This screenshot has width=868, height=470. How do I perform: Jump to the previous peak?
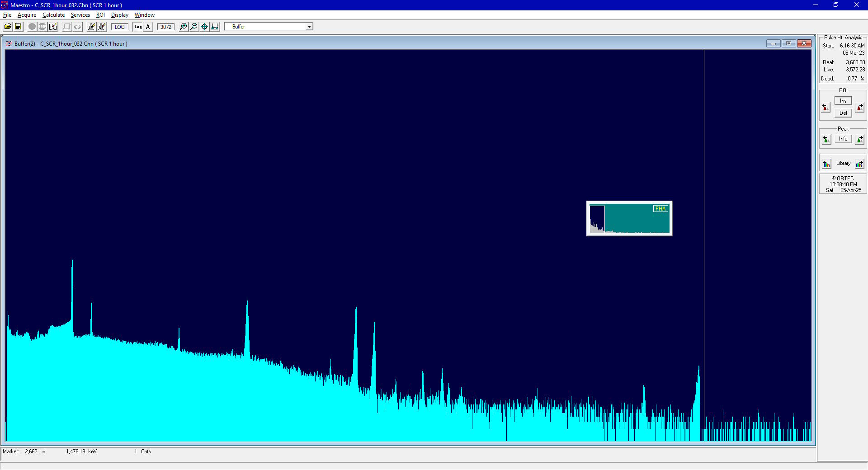(826, 139)
